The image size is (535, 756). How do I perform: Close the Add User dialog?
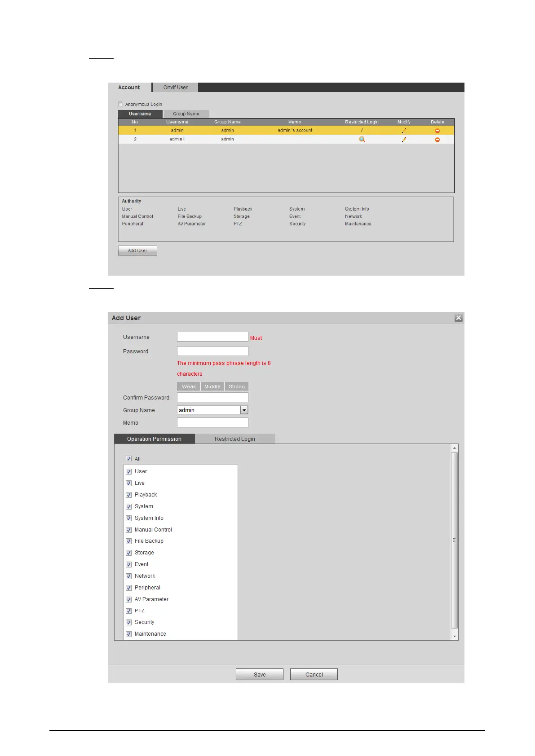click(458, 318)
